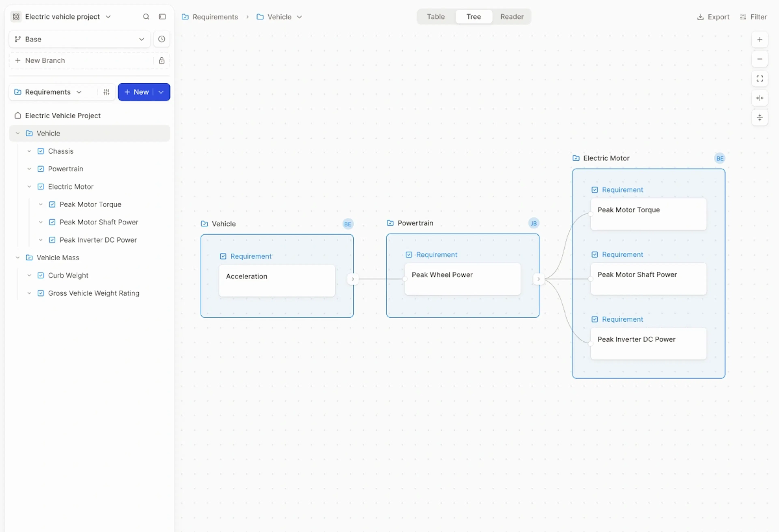The width and height of the screenshot is (779, 532).
Task: Switch to the Reader view tab
Action: click(512, 17)
